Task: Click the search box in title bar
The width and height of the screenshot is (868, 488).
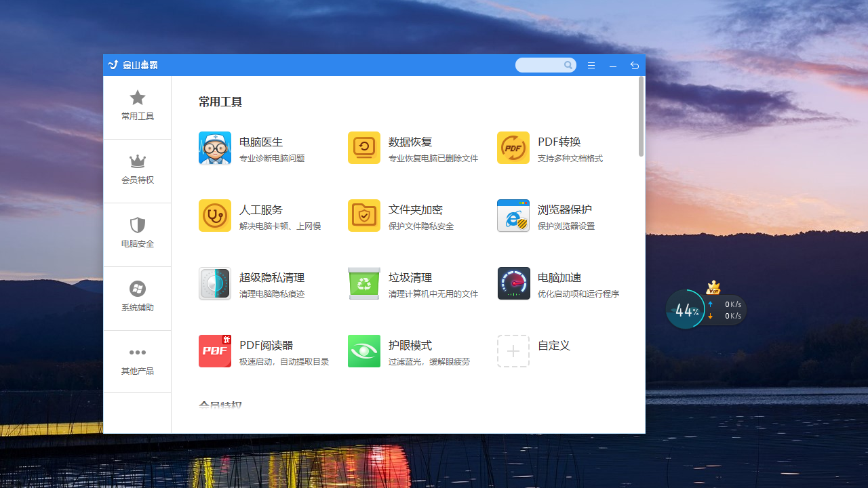Action: pyautogui.click(x=540, y=65)
